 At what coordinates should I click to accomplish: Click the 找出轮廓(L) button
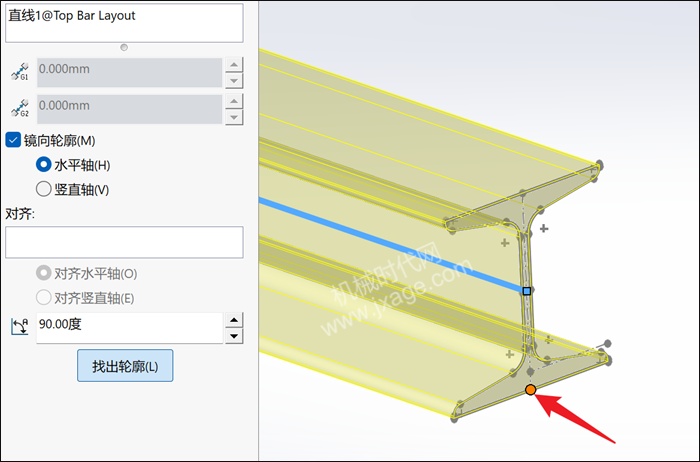coord(125,366)
